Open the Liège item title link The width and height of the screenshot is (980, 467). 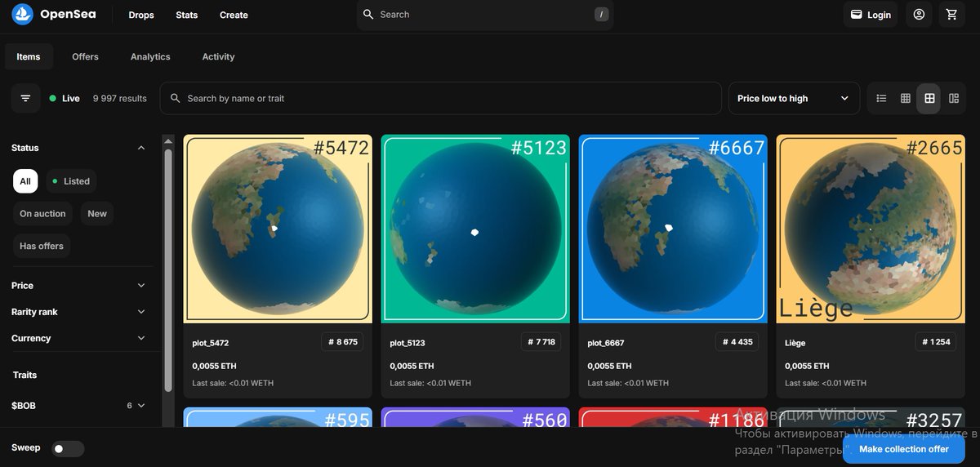pyautogui.click(x=795, y=343)
